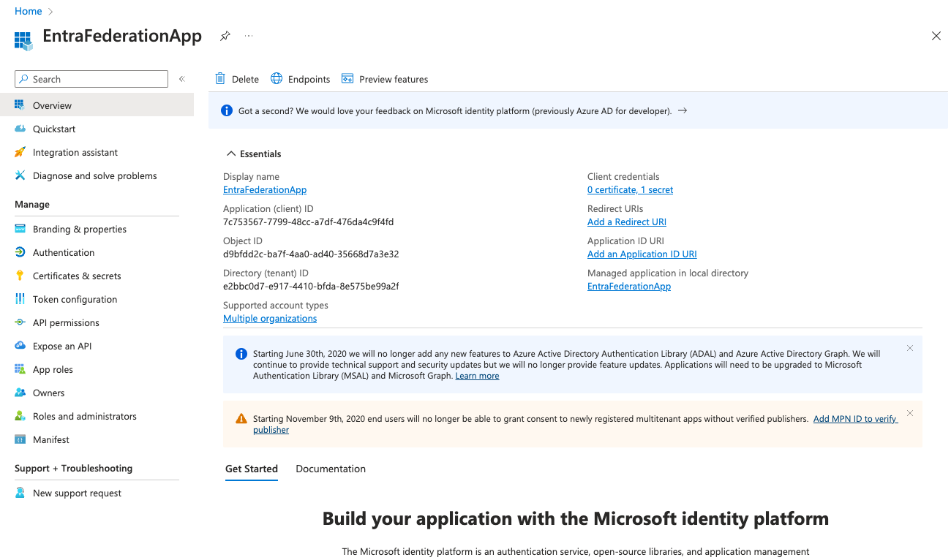The image size is (951, 560).
Task: Select the Quickstart cloud icon
Action: (x=20, y=129)
